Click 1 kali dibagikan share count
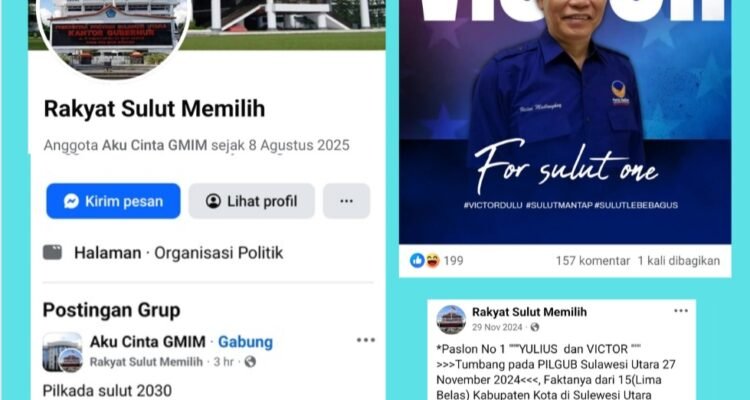The width and height of the screenshot is (750, 400). (678, 261)
